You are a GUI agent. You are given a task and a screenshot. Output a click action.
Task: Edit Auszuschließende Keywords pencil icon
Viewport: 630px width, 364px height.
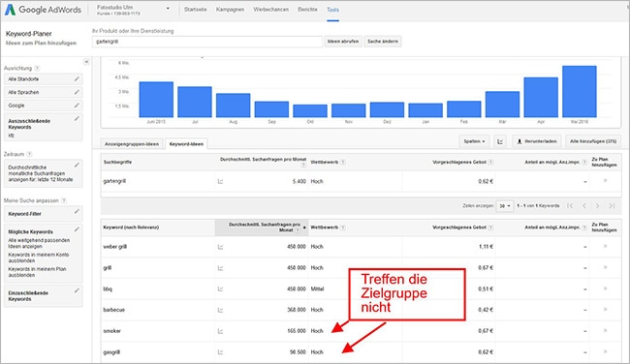[x=77, y=119]
